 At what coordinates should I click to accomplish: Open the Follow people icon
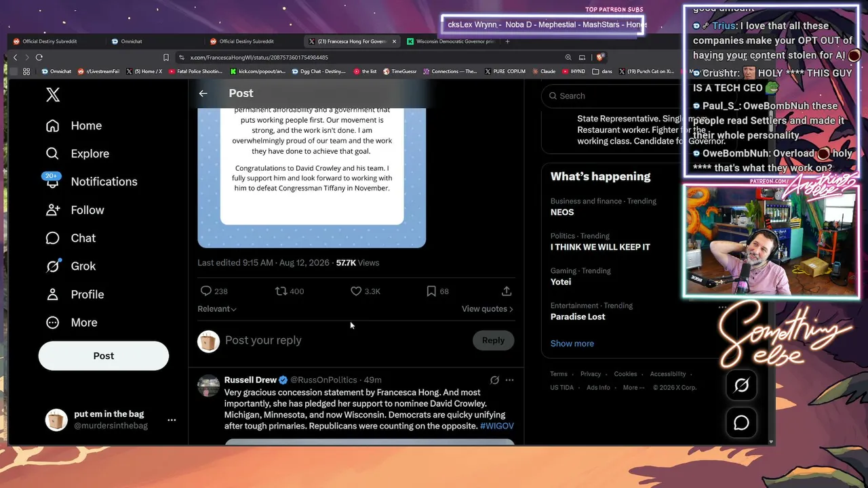point(53,210)
